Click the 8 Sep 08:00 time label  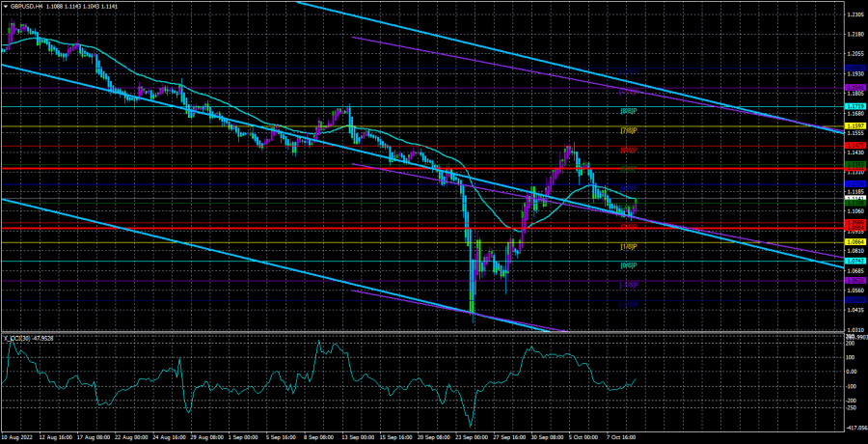coord(320,437)
